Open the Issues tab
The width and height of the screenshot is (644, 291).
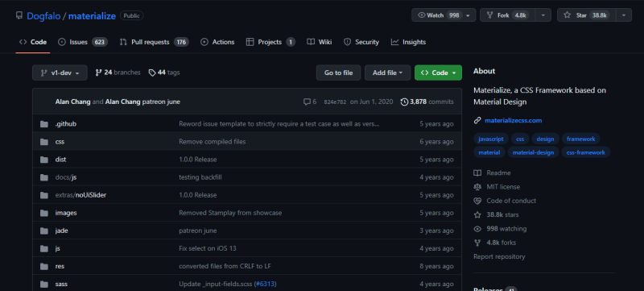(83, 42)
